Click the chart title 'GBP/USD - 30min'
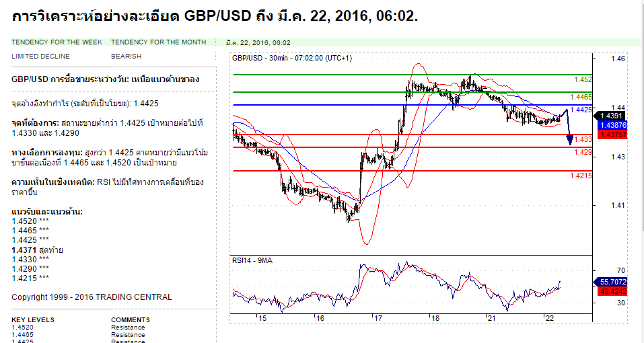This screenshot has width=644, height=343. 292,59
